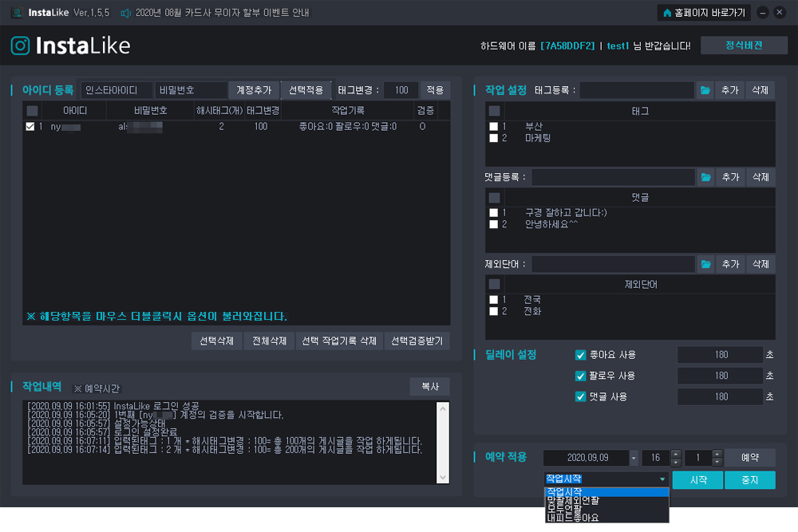The image size is (798, 532).
Task: Open folder icon next to 제외단어 field
Action: tap(705, 264)
